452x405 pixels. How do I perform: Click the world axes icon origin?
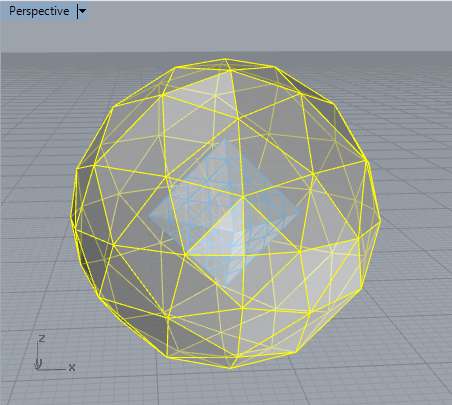click(38, 369)
